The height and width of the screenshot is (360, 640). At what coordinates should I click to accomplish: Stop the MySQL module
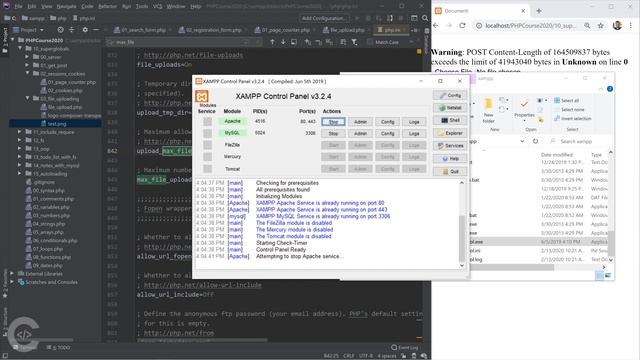[x=333, y=133]
